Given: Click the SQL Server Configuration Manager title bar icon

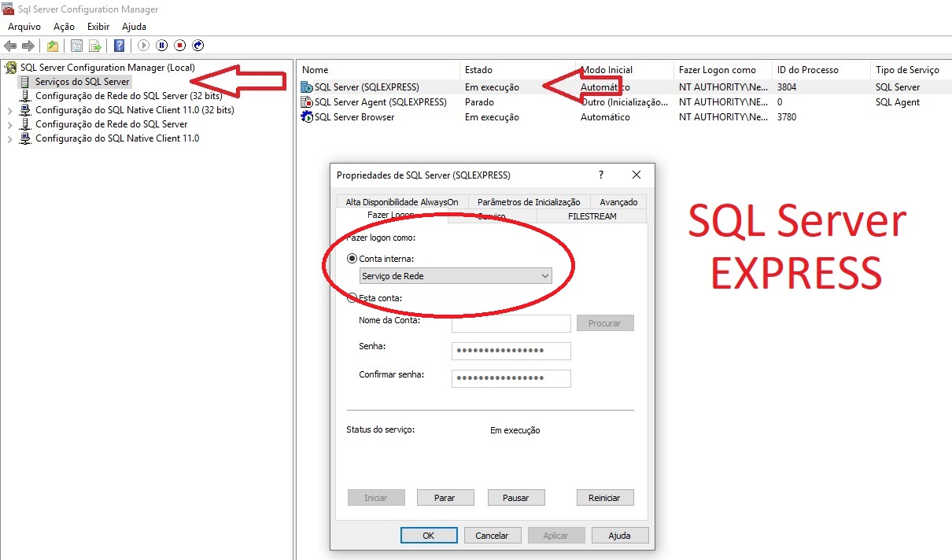Looking at the screenshot, I should pyautogui.click(x=8, y=9).
